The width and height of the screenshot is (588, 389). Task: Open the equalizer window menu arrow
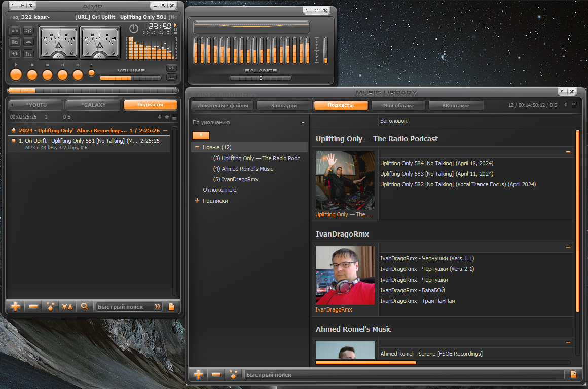point(308,11)
